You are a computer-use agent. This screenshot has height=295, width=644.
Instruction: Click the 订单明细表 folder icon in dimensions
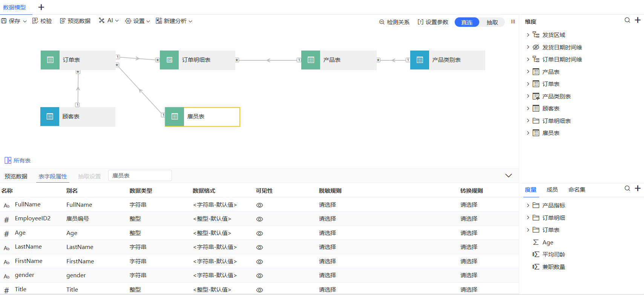pos(536,121)
